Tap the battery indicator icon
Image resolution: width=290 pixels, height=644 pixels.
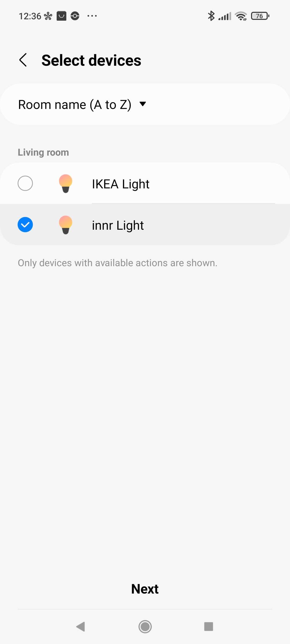click(260, 16)
